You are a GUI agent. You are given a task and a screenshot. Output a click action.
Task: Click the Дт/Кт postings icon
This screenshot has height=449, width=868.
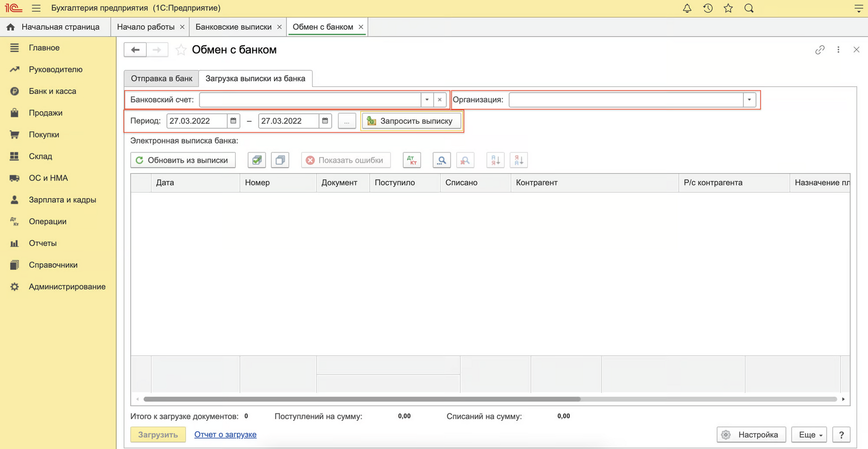pos(412,160)
